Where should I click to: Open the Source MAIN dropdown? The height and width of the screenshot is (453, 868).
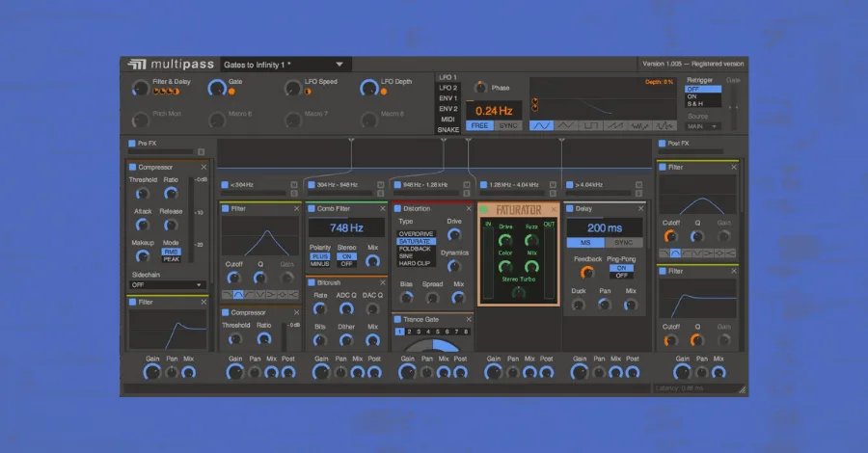pyautogui.click(x=702, y=126)
